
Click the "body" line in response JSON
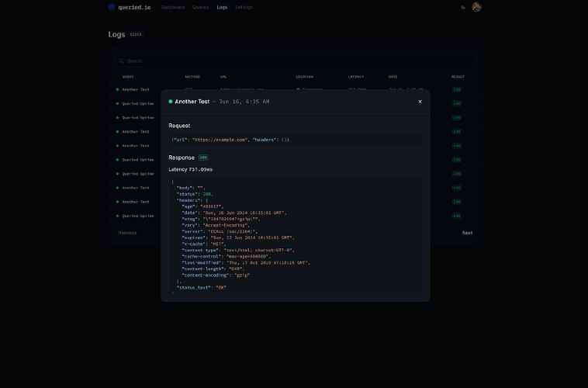coord(191,188)
